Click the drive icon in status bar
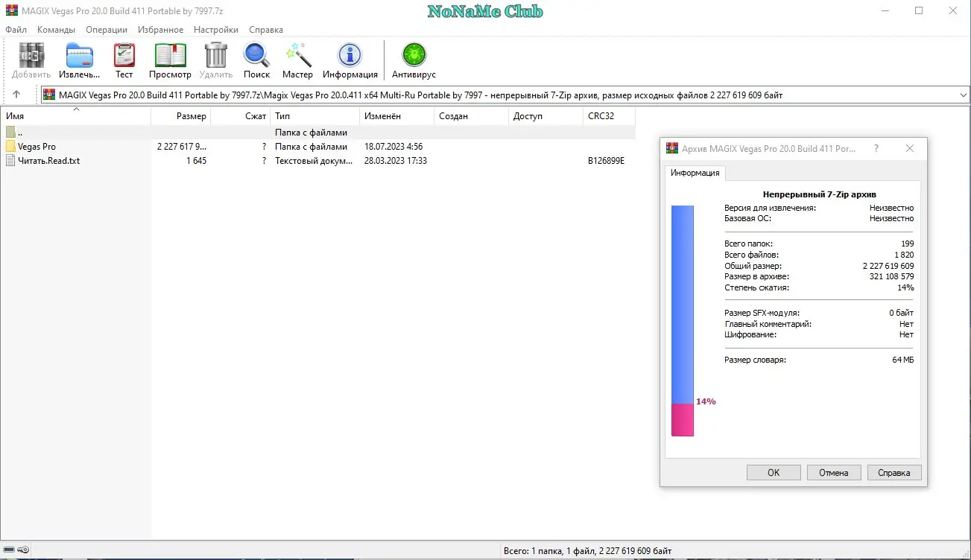971x560 pixels. point(10,550)
